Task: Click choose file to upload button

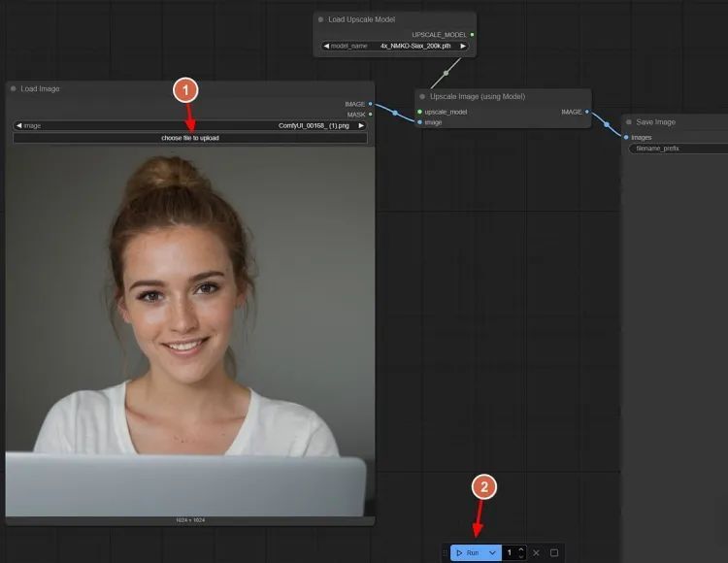Action: [x=190, y=138]
